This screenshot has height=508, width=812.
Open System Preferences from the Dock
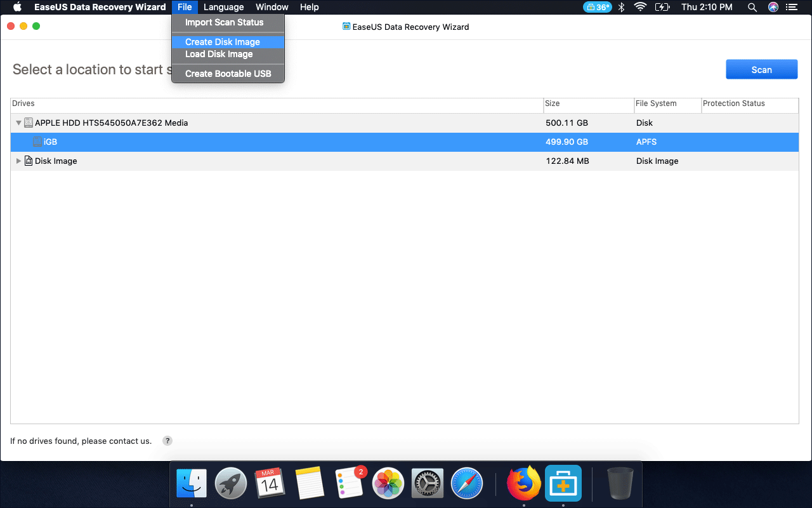(x=427, y=483)
